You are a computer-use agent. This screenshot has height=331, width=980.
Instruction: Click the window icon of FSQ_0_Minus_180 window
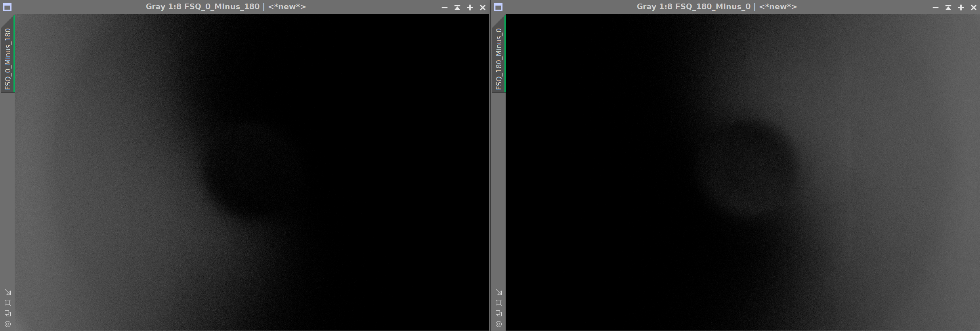click(x=7, y=7)
